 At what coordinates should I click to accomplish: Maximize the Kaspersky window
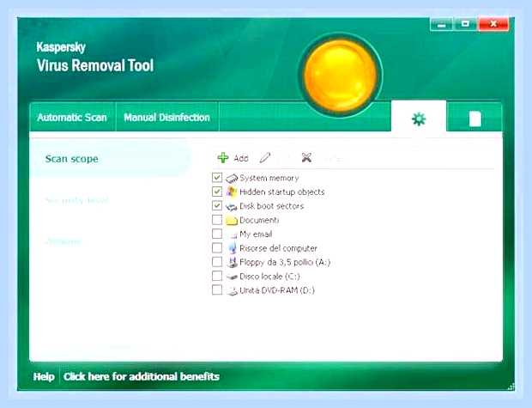tap(465, 24)
